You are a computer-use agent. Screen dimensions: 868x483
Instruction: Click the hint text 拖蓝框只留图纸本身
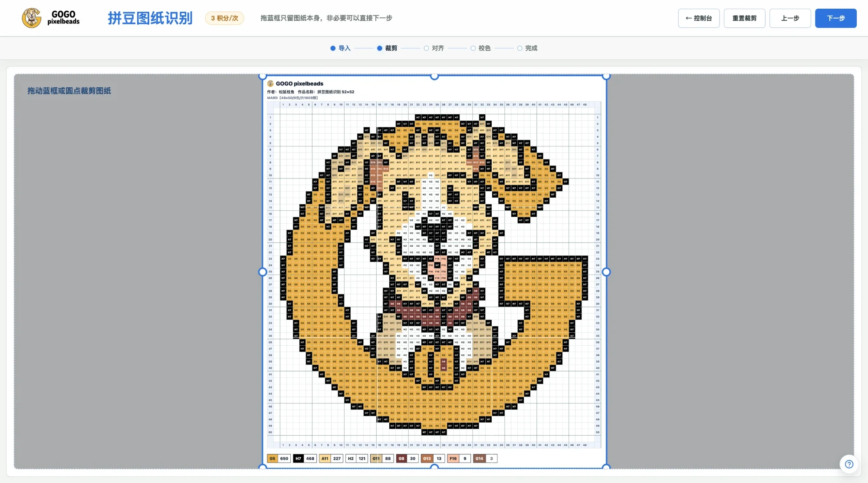click(326, 18)
